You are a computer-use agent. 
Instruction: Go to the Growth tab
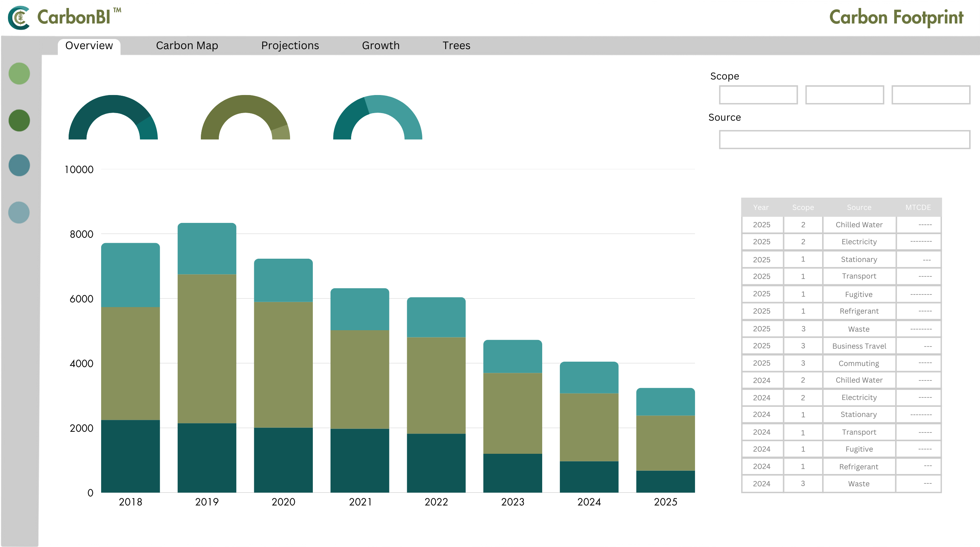[x=380, y=46]
